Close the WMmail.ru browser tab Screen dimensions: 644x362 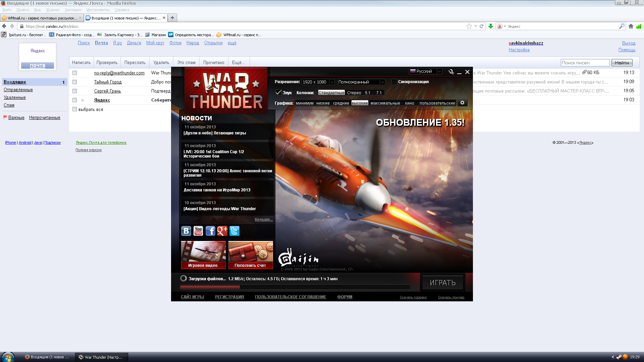tap(80, 18)
